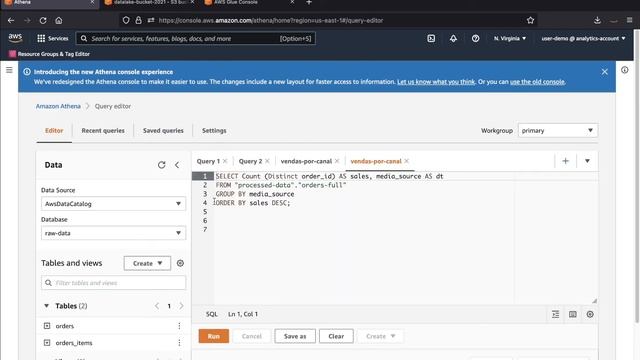
Task: Open the browser hamburger menu
Action: [x=629, y=20]
